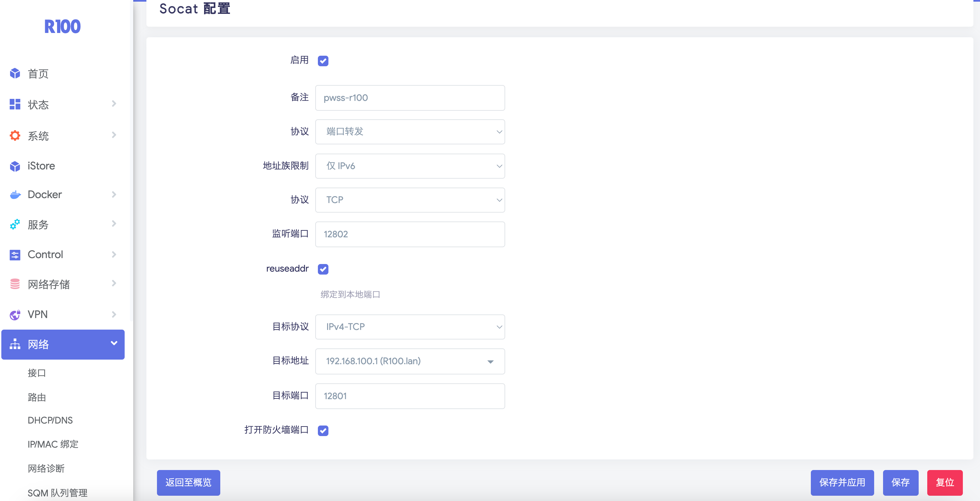The image size is (980, 501).
Task: Click the 网络存储 database icon
Action: tap(15, 284)
